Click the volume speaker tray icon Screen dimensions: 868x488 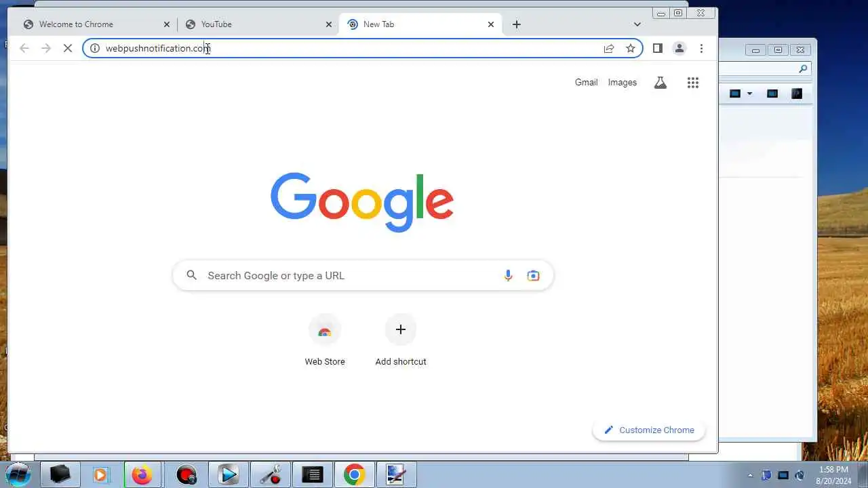click(x=800, y=475)
